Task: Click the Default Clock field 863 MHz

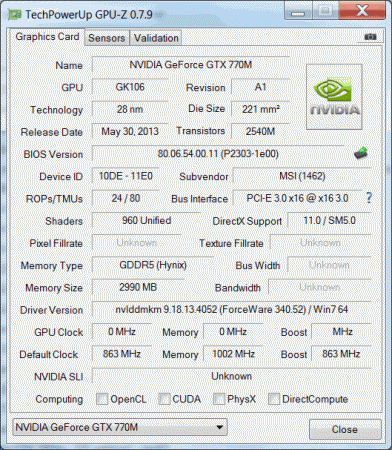Action: [122, 354]
